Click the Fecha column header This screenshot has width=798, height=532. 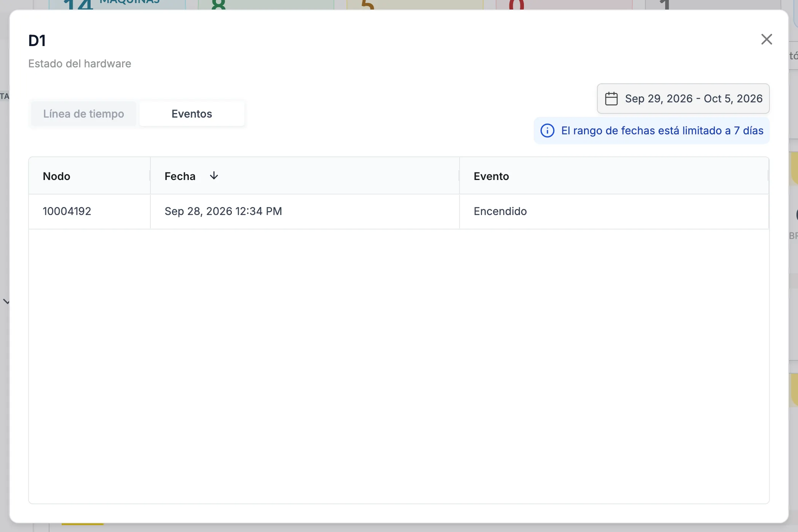click(x=305, y=176)
